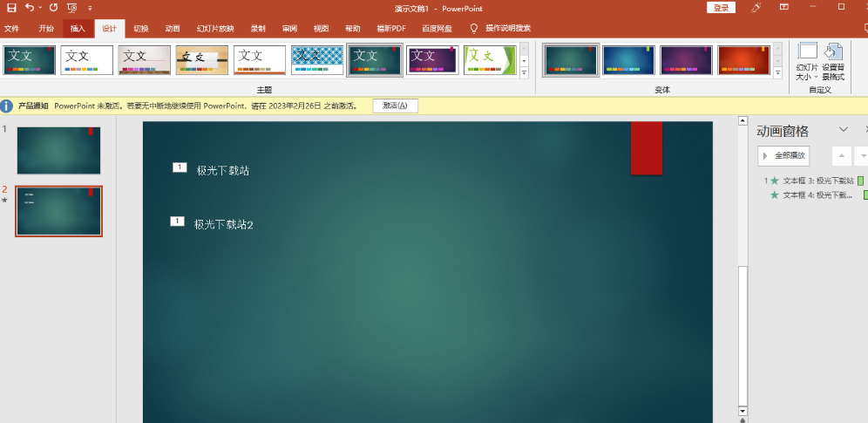868x423 pixels.
Task: Select slide 1 thumbnail in panel
Action: [58, 150]
